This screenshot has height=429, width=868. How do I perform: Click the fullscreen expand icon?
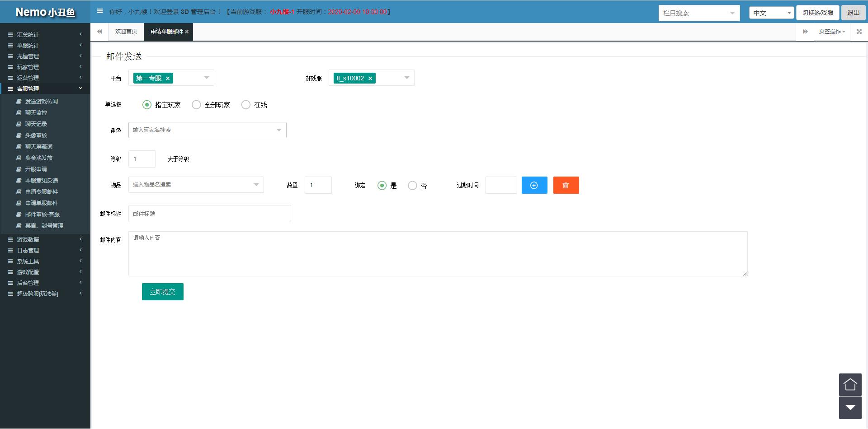pyautogui.click(x=859, y=32)
